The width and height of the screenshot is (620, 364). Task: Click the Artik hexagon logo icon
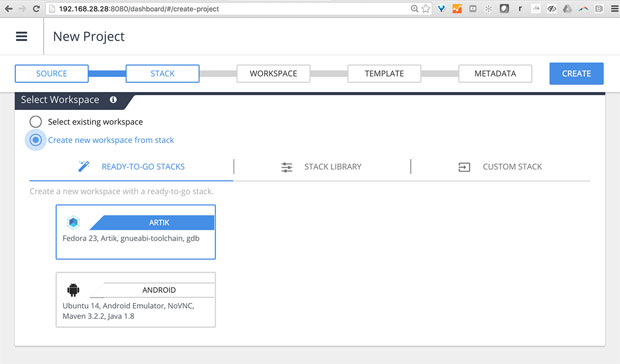tap(73, 223)
